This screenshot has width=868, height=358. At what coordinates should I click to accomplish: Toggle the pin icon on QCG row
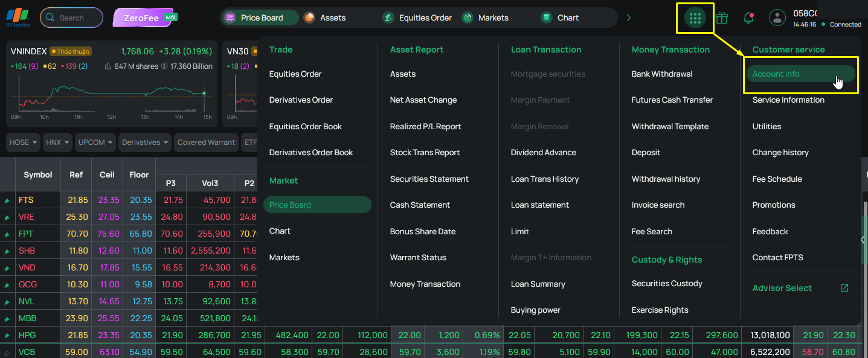click(x=7, y=285)
